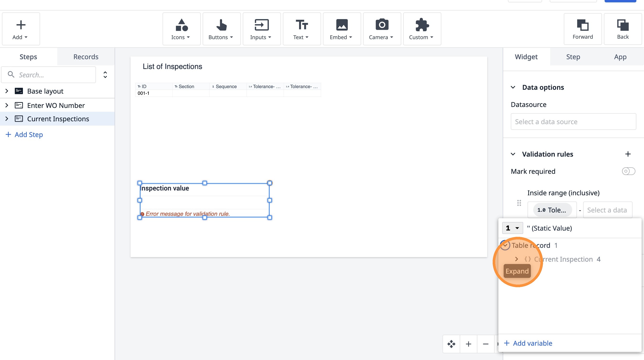Open the Camera widget menu
The width and height of the screenshot is (644, 360).
[382, 29]
